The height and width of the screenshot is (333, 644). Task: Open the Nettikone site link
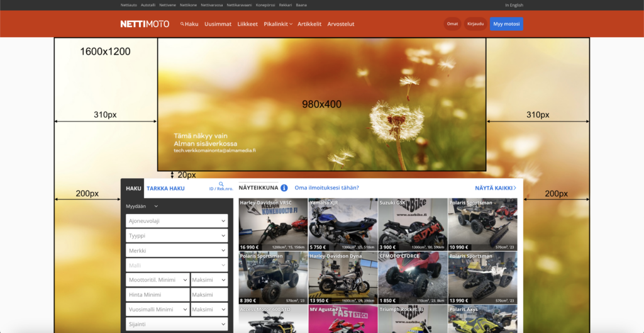coord(188,5)
